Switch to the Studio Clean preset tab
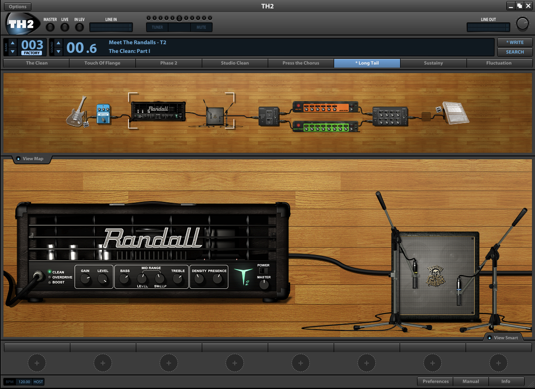The width and height of the screenshot is (535, 389). click(234, 63)
